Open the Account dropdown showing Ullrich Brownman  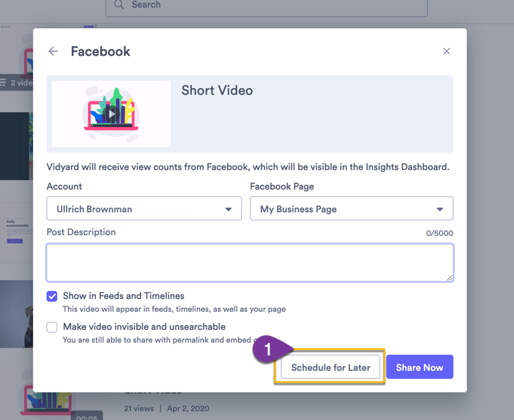tap(144, 208)
